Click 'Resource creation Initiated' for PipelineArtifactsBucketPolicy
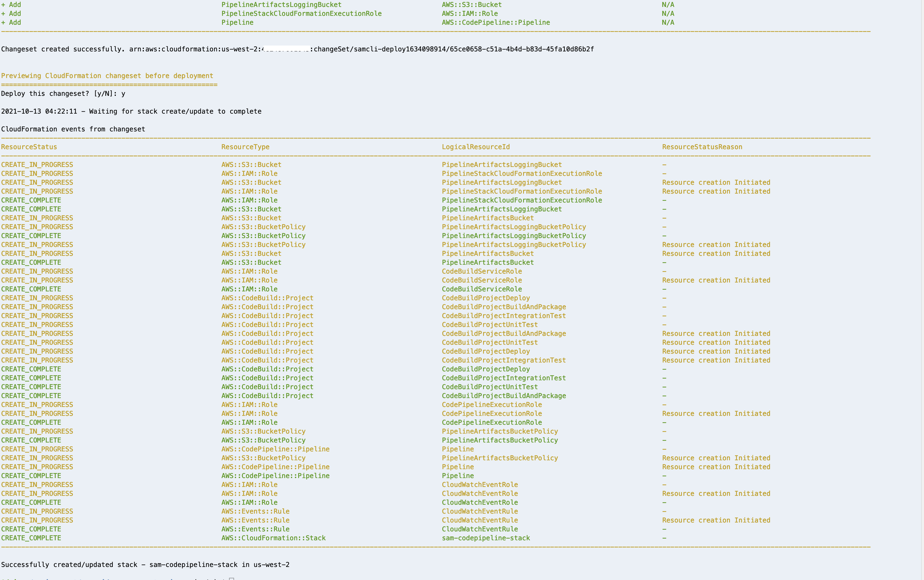The height and width of the screenshot is (580, 924). (x=716, y=458)
